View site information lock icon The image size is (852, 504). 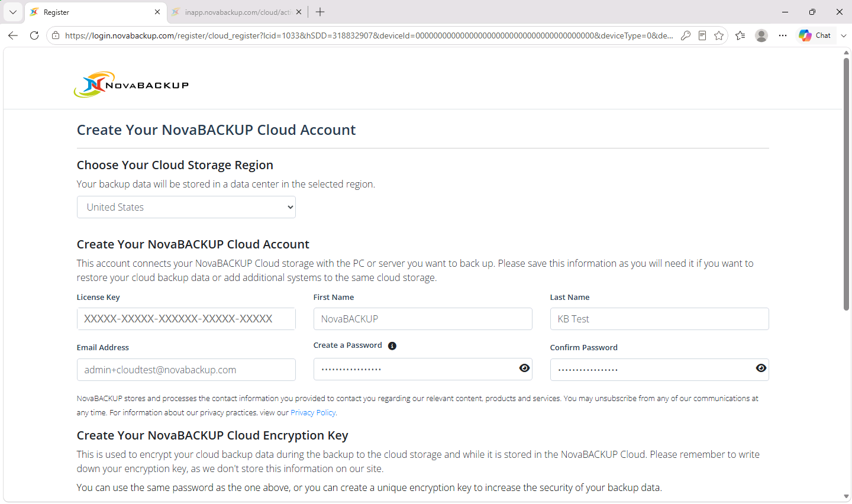56,35
